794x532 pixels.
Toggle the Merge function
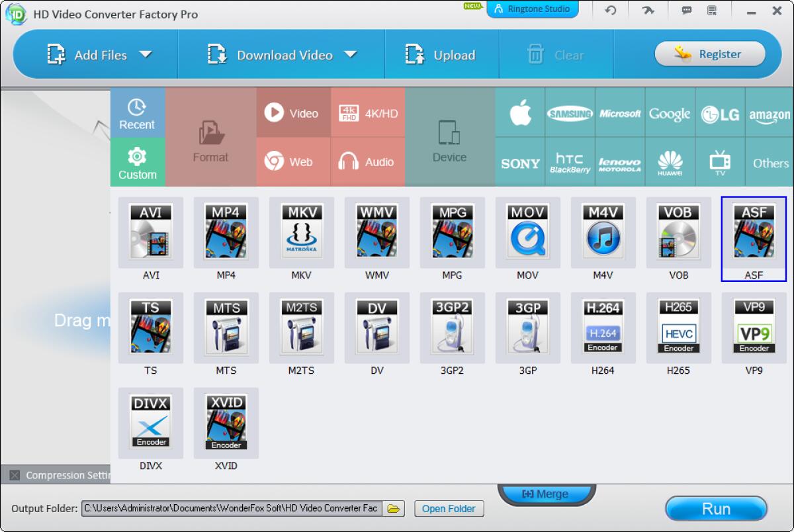(x=547, y=494)
